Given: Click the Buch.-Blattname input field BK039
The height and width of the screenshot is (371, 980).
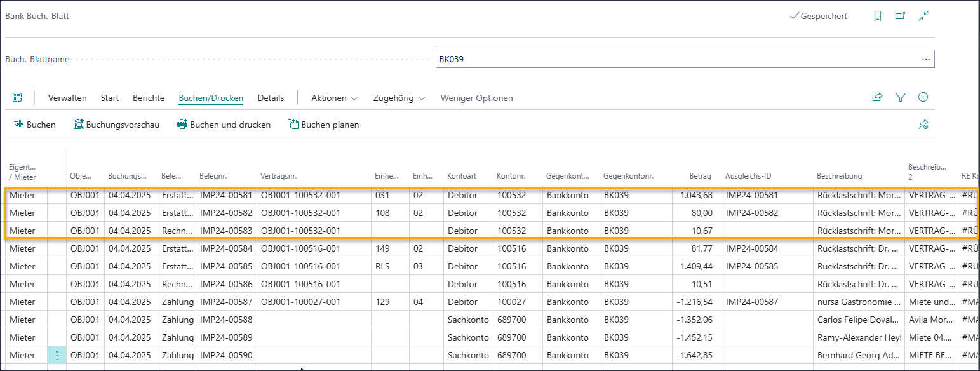Looking at the screenshot, I should pos(673,59).
